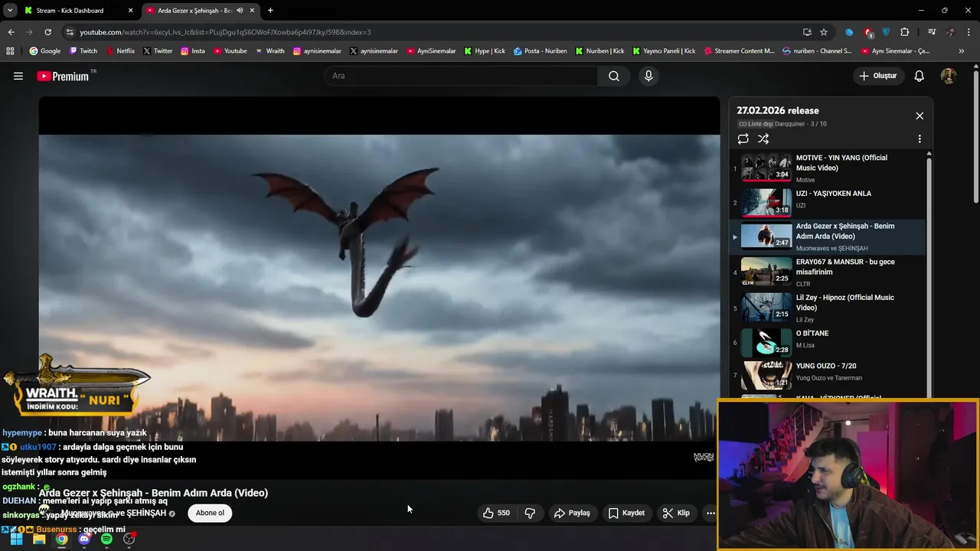980x551 pixels.
Task: Focus the Ara search field
Action: coord(461,76)
